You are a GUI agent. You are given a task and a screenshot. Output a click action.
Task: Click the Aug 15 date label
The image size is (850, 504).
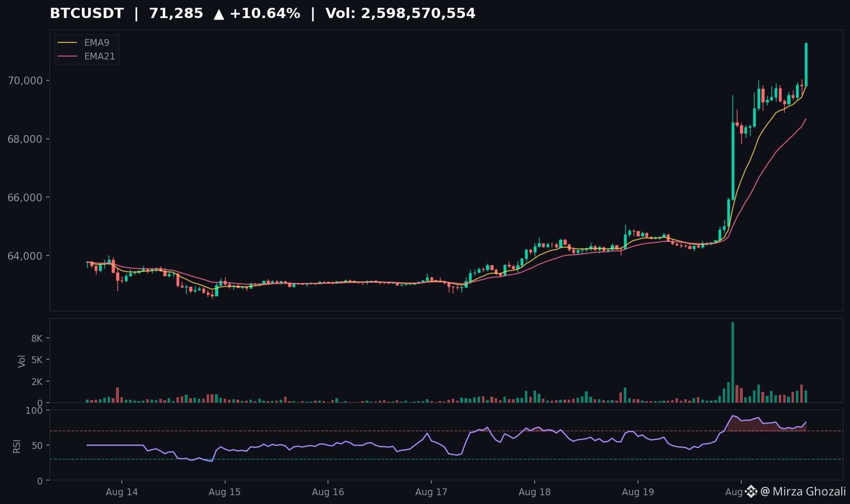point(225,492)
